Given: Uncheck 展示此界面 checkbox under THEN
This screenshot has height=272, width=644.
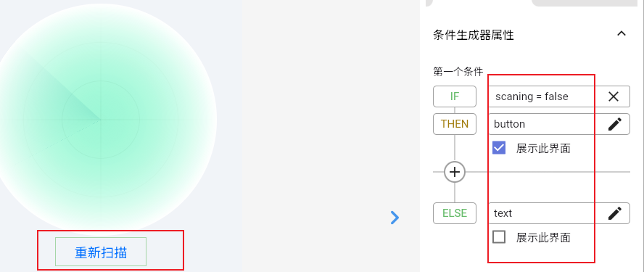Looking at the screenshot, I should 499,148.
